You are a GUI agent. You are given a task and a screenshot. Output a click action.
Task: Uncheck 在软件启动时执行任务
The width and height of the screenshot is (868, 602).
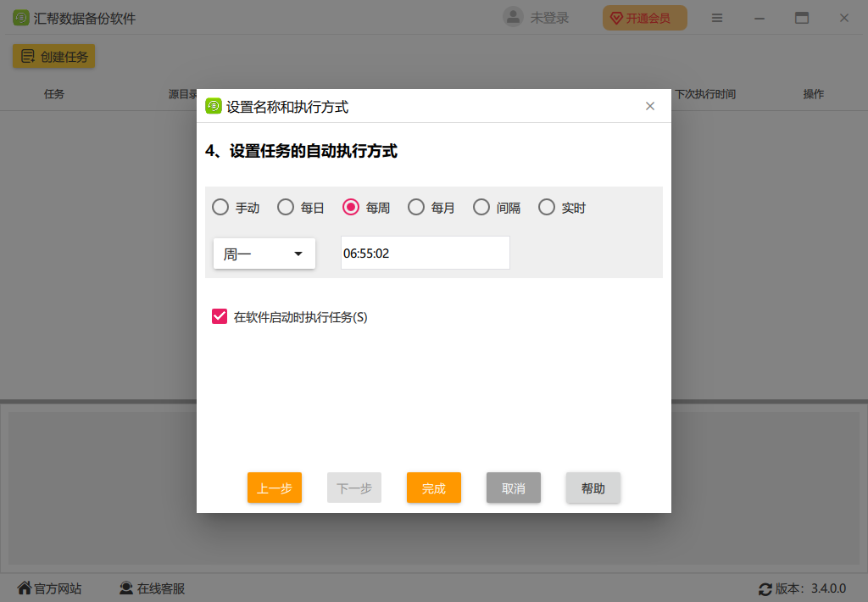[x=218, y=316]
